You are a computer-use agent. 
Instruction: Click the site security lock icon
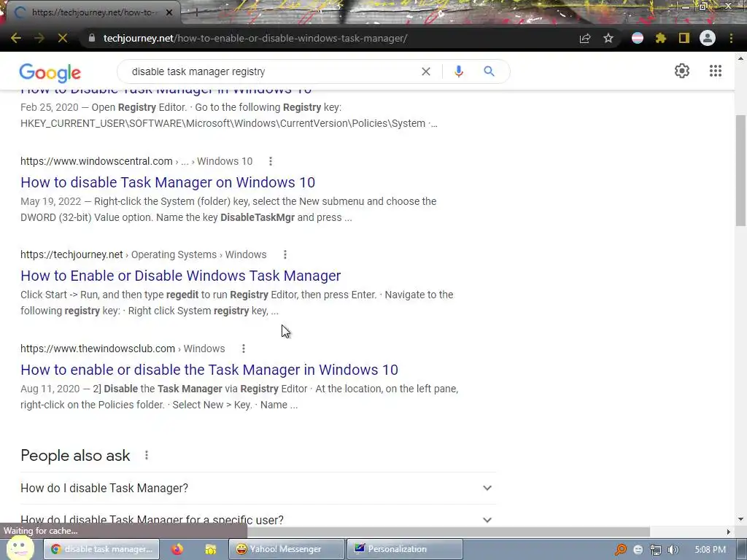click(x=92, y=38)
